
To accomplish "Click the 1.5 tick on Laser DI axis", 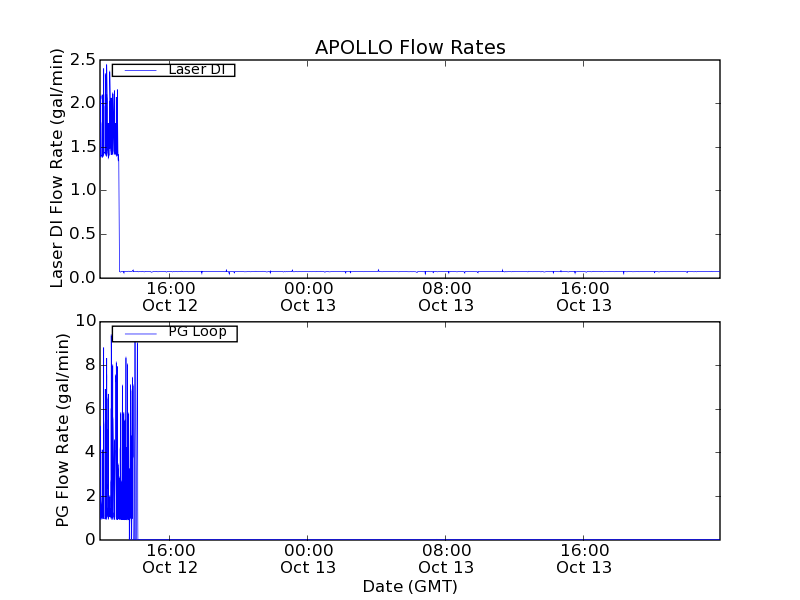I will click(x=83, y=147).
